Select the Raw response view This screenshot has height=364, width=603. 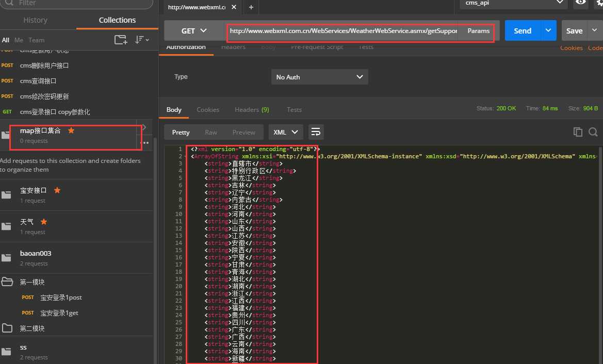(211, 132)
